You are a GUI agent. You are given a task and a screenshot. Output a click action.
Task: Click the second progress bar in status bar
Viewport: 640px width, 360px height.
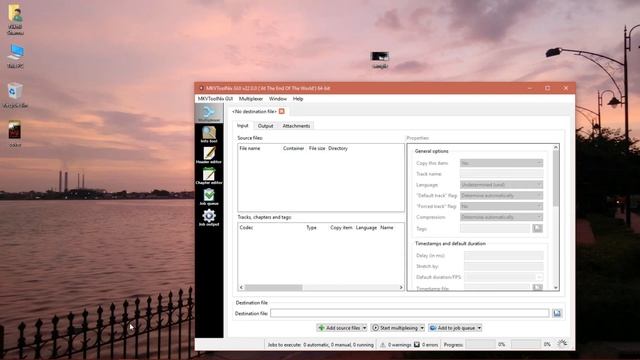(526, 344)
